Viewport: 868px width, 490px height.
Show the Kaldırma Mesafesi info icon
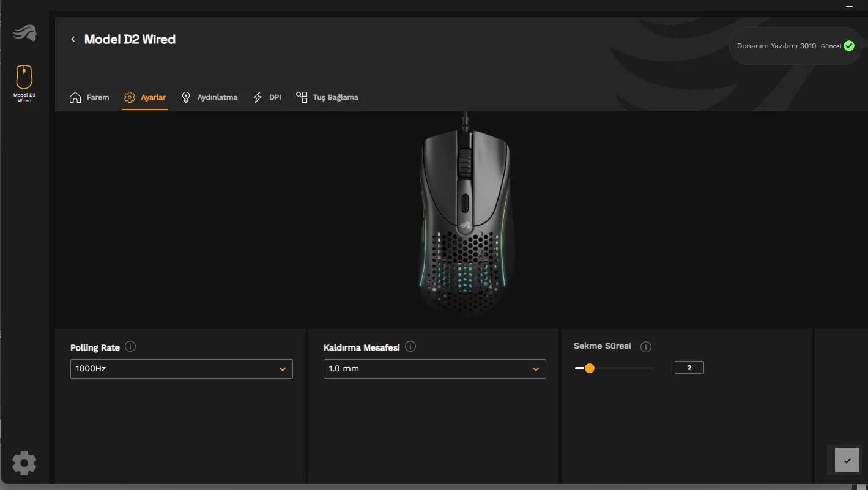coord(410,346)
